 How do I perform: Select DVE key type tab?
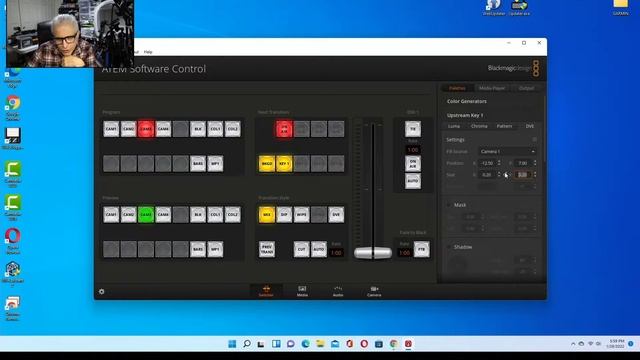pyautogui.click(x=530, y=126)
